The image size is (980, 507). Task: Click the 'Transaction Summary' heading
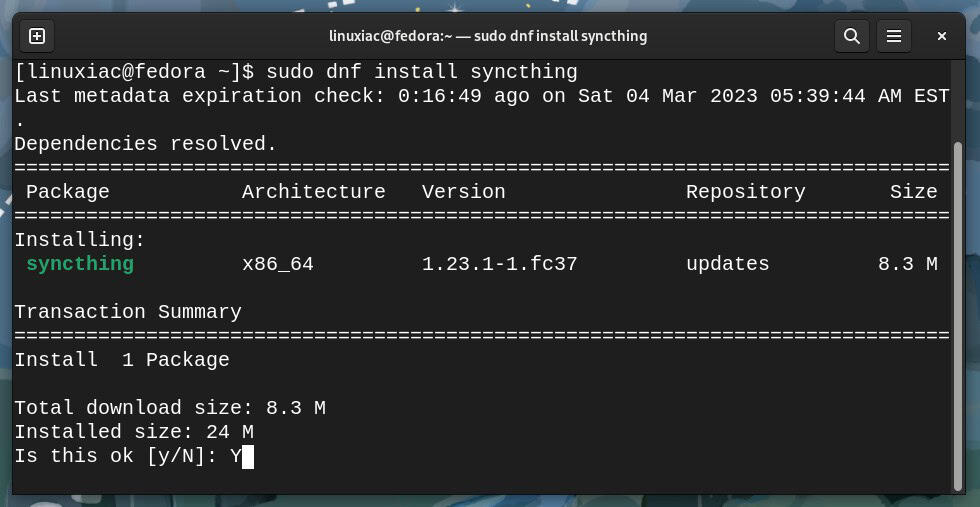pyautogui.click(x=128, y=312)
